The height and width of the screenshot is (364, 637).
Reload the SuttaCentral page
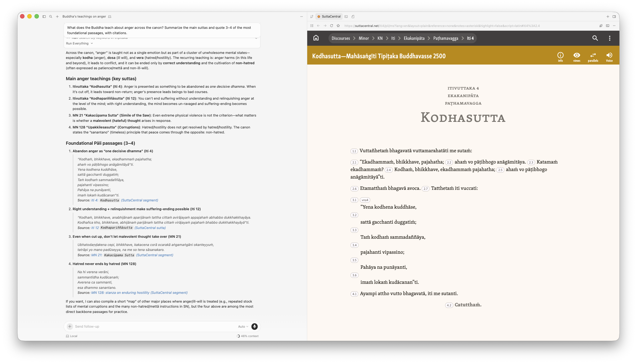(x=331, y=26)
